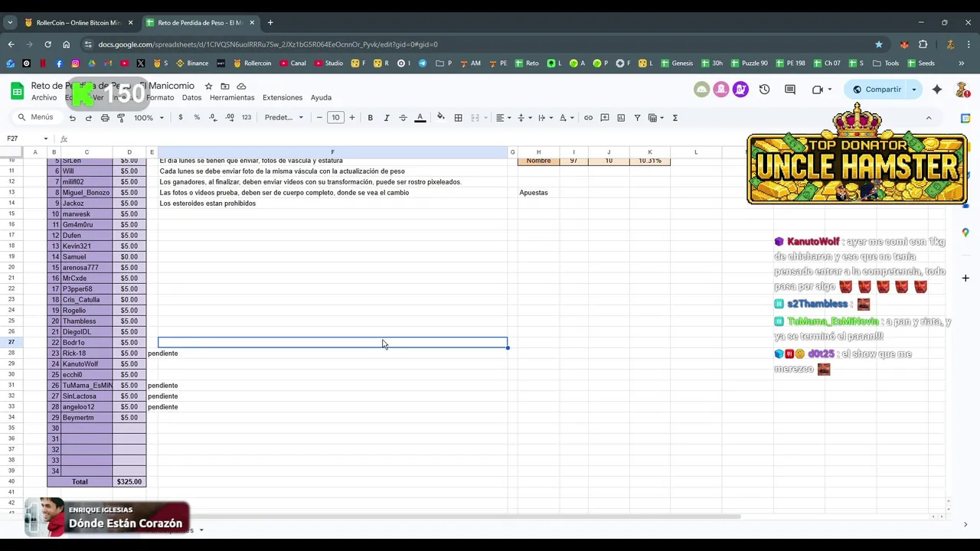
Task: Check the cloud save status icon
Action: coord(241,86)
